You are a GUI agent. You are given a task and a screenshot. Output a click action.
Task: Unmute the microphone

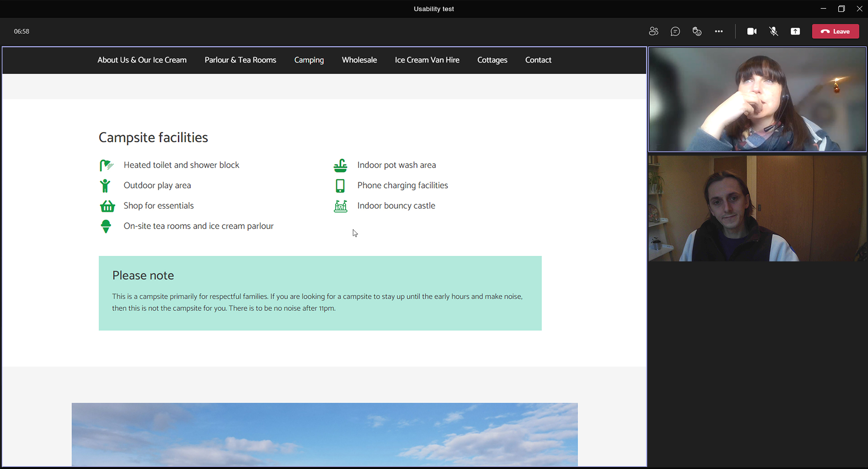(x=774, y=31)
